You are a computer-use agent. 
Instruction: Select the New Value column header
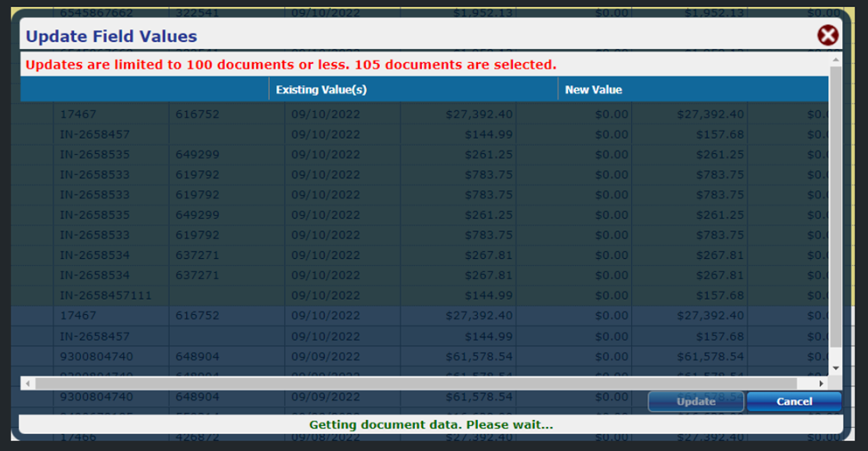[692, 90]
